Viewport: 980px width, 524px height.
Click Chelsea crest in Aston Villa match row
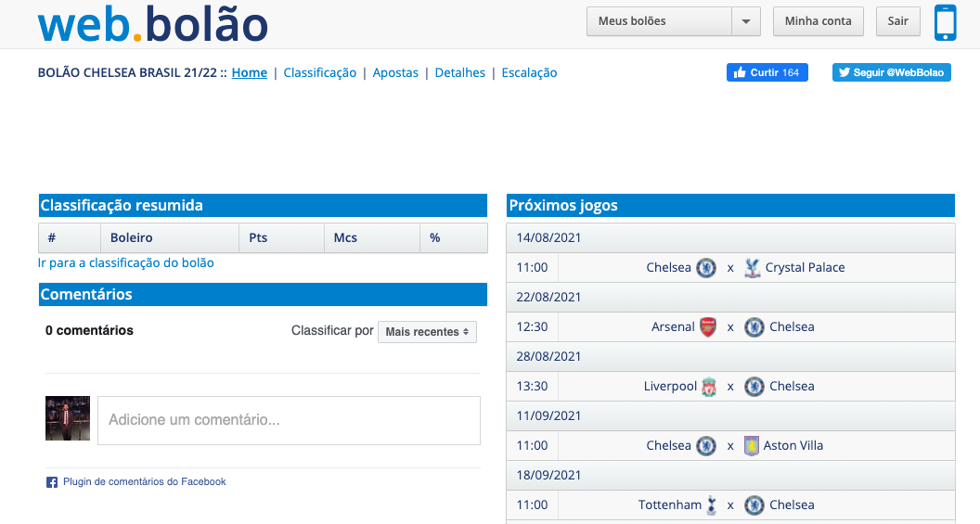pos(706,446)
